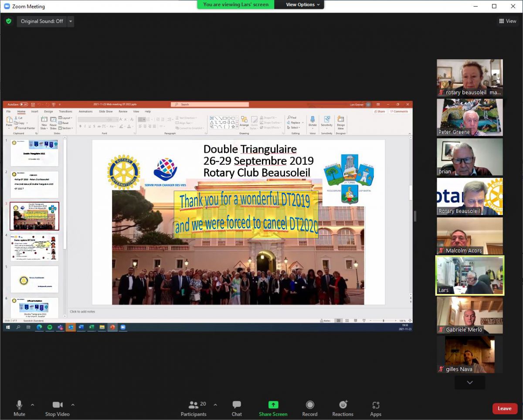
Task: Open Edge browser from shared taskbar
Action: pyautogui.click(x=39, y=327)
